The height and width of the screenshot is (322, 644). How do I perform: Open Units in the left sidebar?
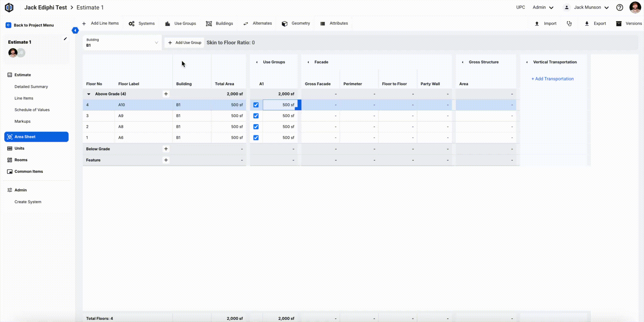pyautogui.click(x=19, y=148)
